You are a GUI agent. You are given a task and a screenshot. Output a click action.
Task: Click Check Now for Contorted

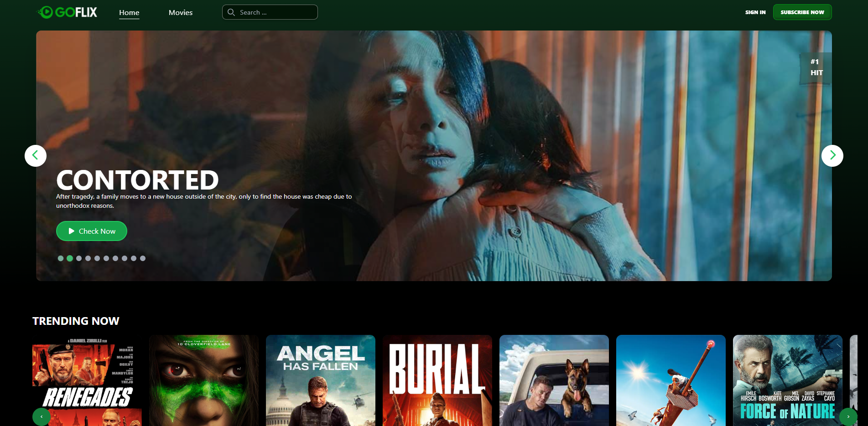tap(91, 231)
